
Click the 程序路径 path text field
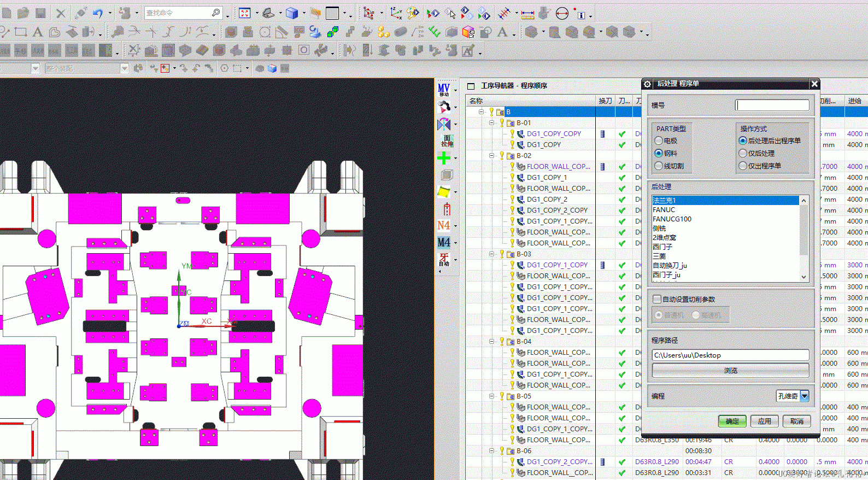(x=730, y=355)
